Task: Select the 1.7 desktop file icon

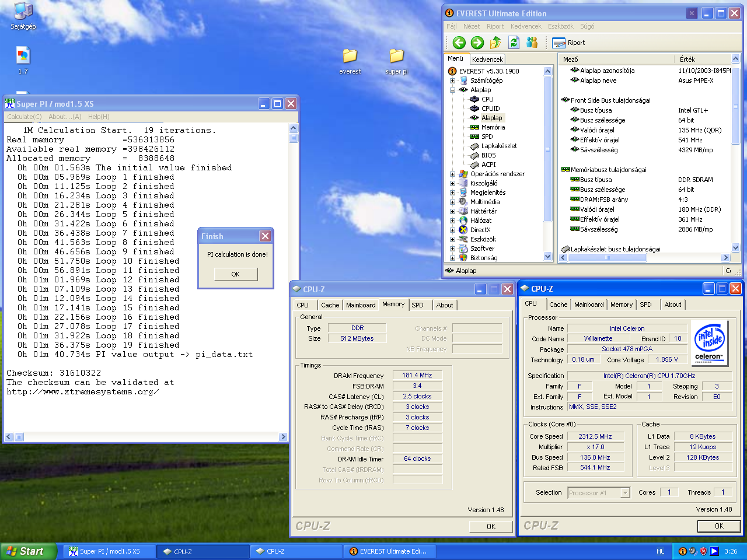Action: point(23,61)
